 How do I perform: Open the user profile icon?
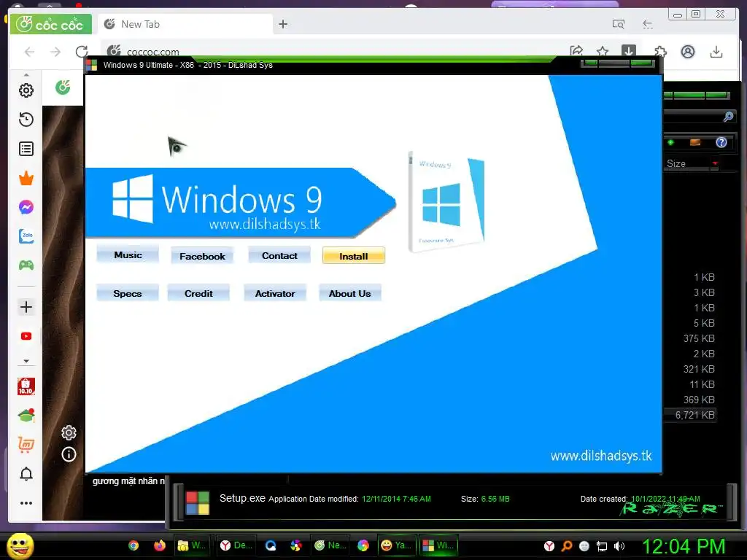click(687, 52)
